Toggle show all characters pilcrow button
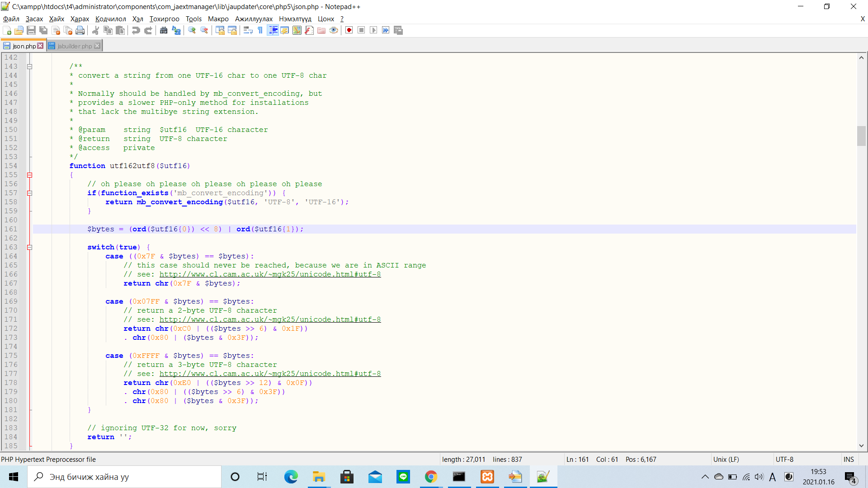 pos(260,30)
